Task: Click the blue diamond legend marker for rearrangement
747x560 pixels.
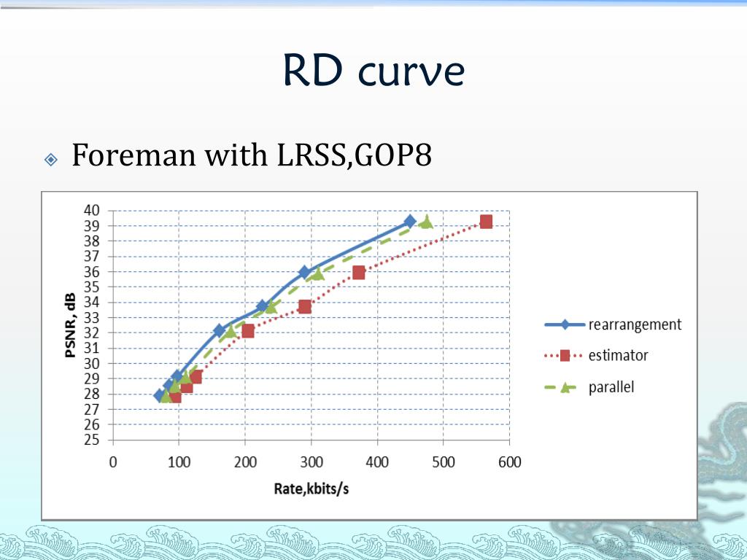Action: 565,324
